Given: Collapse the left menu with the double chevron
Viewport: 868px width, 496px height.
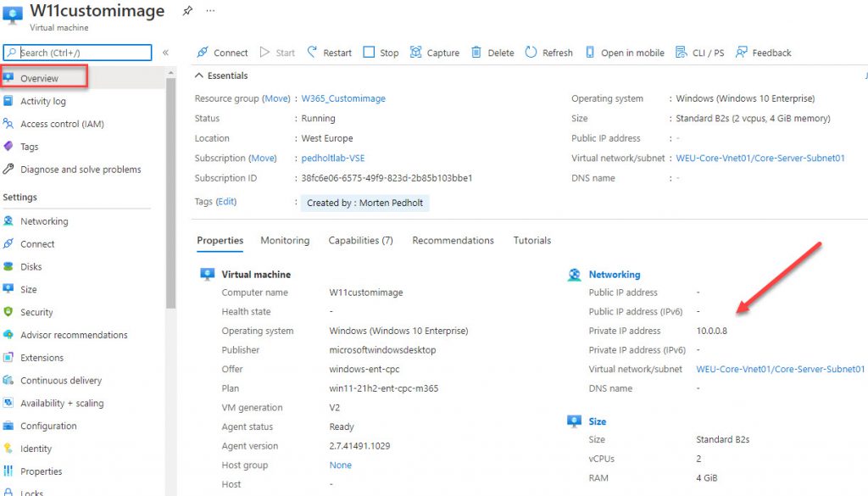Looking at the screenshot, I should tap(165, 53).
